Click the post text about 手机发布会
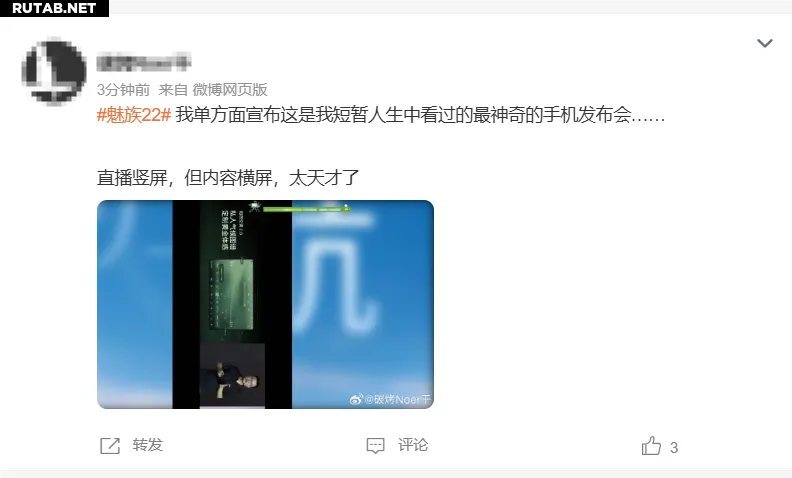792x478 pixels. coord(420,115)
